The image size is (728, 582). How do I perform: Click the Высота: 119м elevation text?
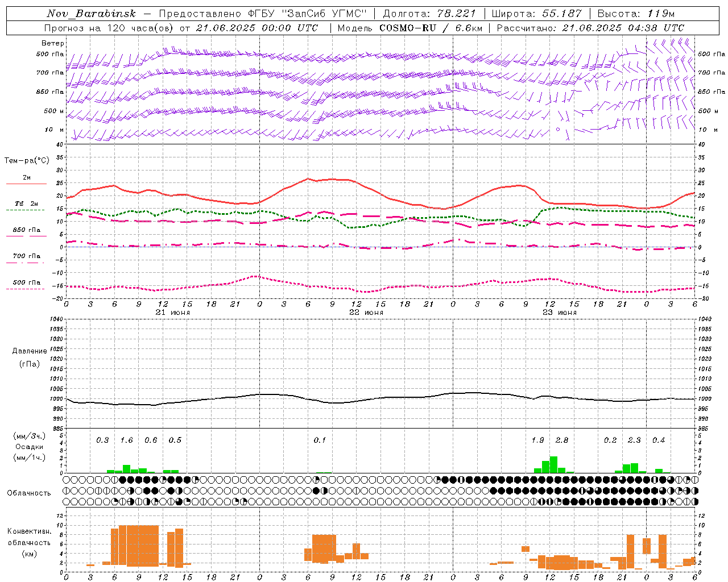636,14
